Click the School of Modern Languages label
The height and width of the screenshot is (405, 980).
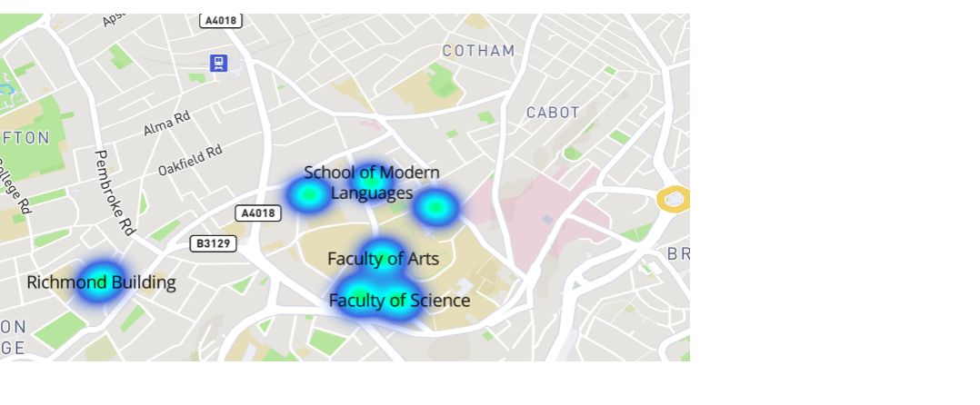[x=372, y=182]
